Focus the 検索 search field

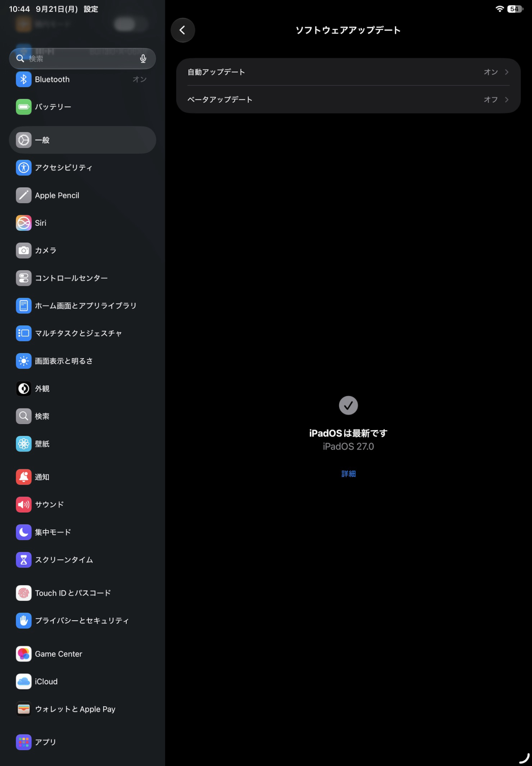click(x=82, y=59)
